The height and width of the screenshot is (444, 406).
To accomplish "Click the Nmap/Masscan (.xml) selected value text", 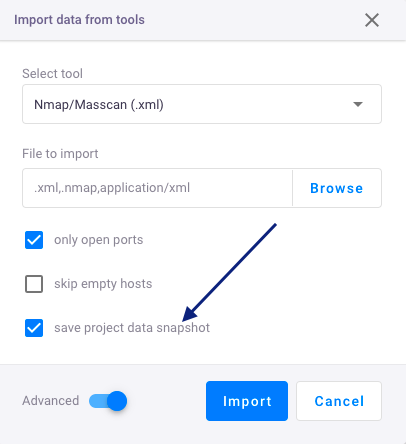I will [x=99, y=105].
